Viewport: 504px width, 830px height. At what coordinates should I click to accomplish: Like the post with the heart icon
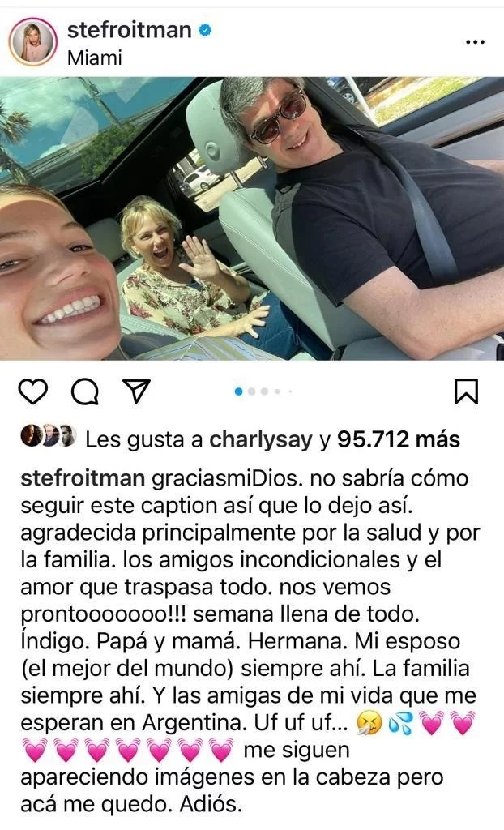pyautogui.click(x=33, y=391)
